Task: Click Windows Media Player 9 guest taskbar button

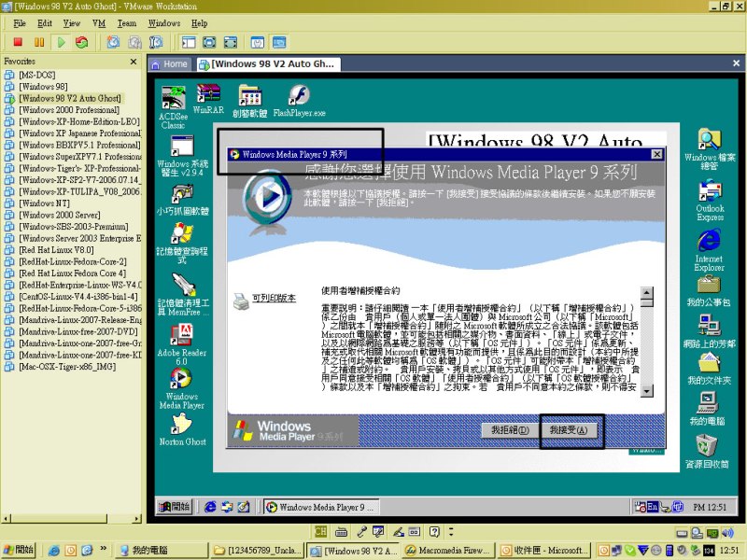Action: (321, 507)
